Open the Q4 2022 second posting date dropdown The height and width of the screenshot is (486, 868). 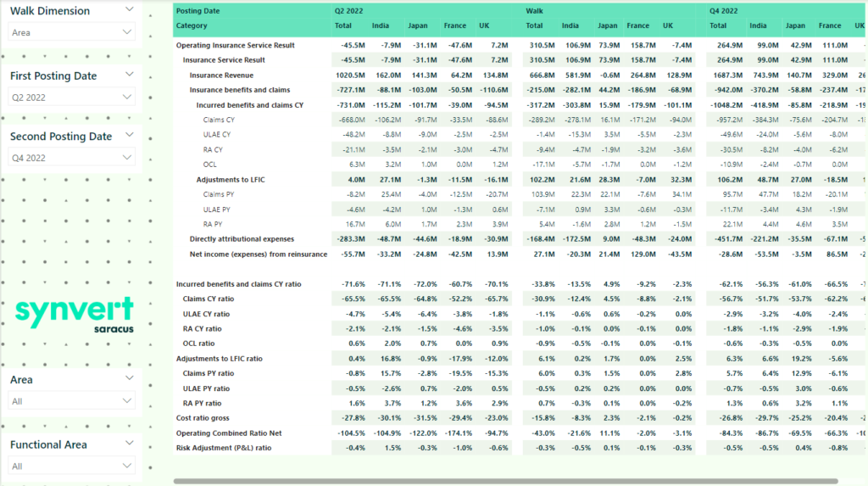(72, 158)
